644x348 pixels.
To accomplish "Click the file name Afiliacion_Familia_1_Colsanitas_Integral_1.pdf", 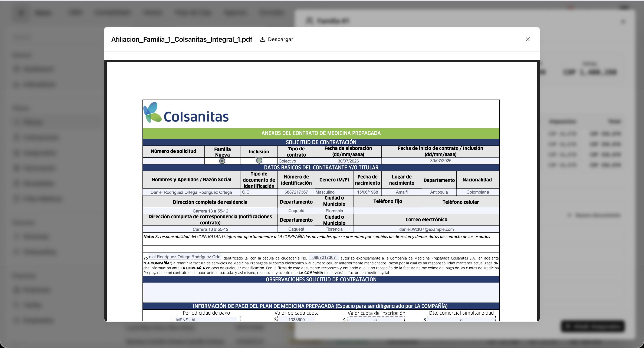I will pyautogui.click(x=181, y=39).
